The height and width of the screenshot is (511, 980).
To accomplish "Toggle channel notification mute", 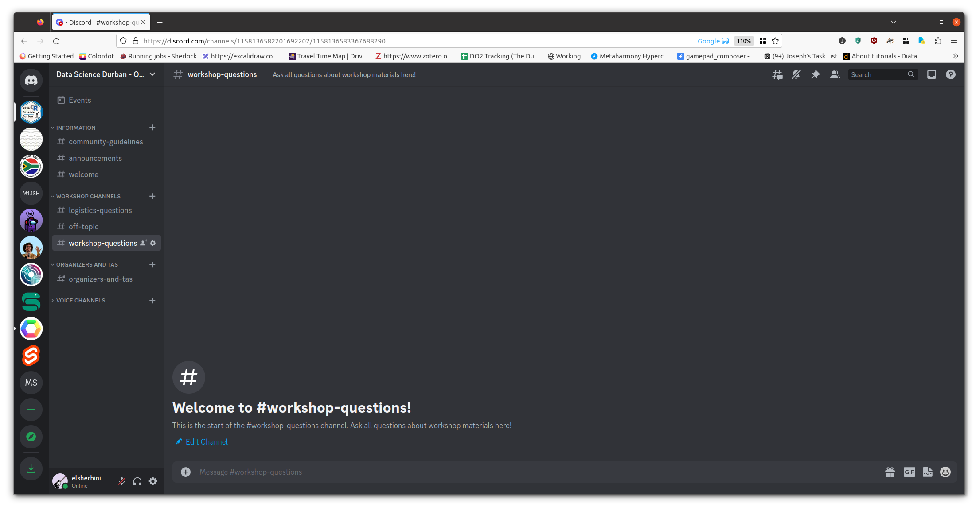I will click(x=796, y=74).
